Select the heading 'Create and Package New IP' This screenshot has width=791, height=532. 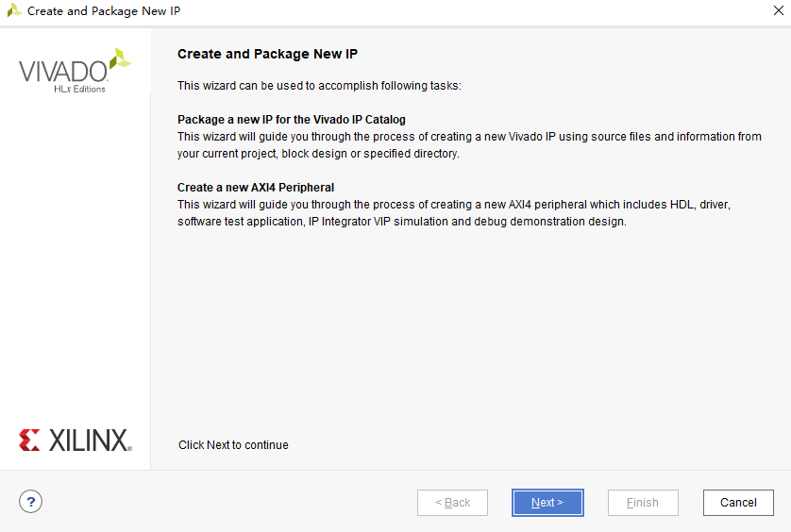tap(267, 54)
